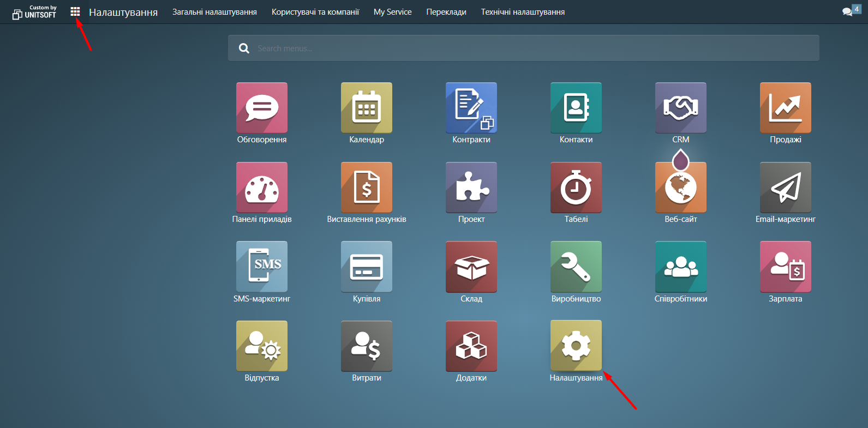Open the Виробництво wrench icon
Viewport: 868px width, 428px height.
point(576,267)
